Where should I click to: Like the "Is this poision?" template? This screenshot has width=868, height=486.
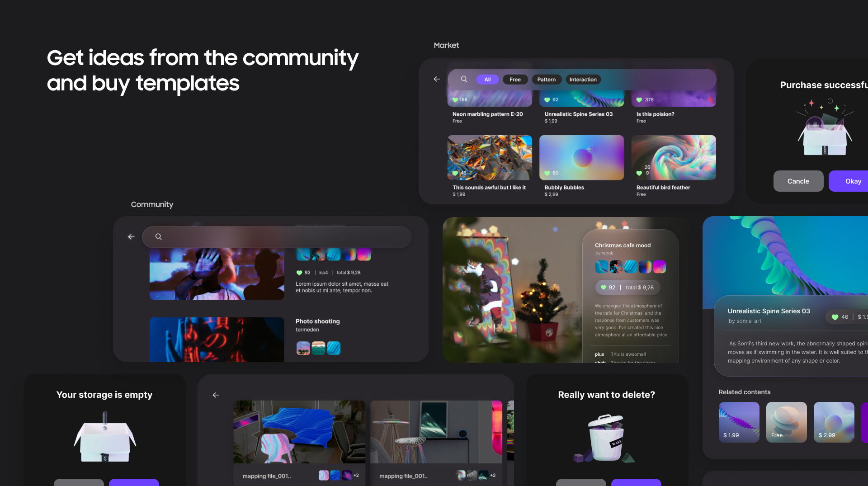pos(639,99)
